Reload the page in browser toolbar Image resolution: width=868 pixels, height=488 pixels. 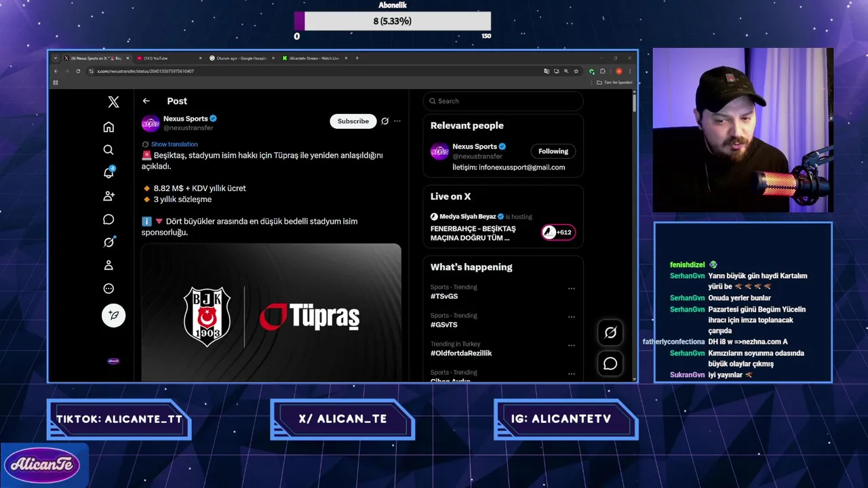[x=78, y=71]
